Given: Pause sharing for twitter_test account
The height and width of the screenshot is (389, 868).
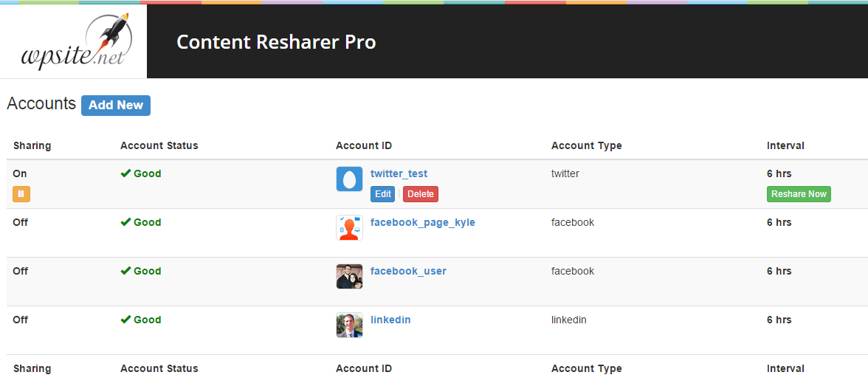Looking at the screenshot, I should tap(21, 194).
